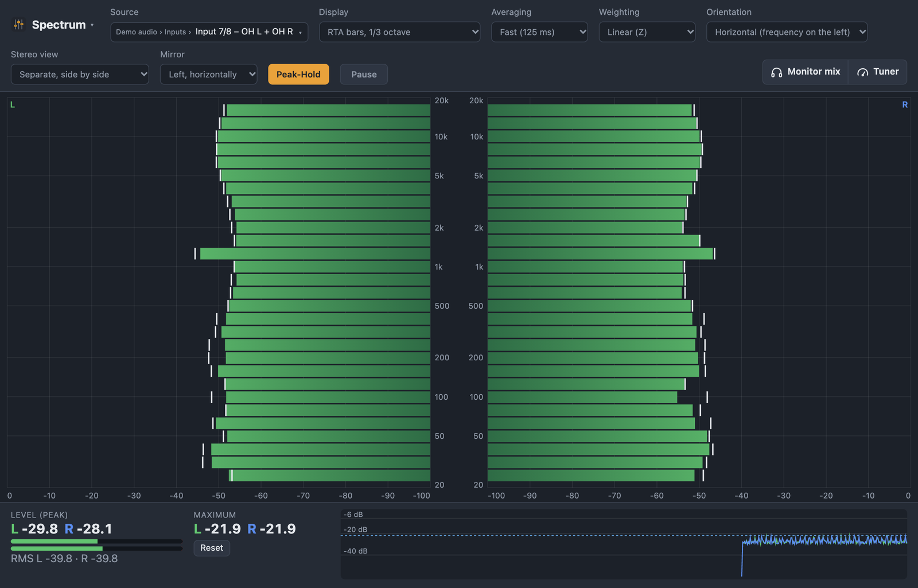The width and height of the screenshot is (918, 588).
Task: Click the peak level L -29.8 value
Action: pos(34,529)
